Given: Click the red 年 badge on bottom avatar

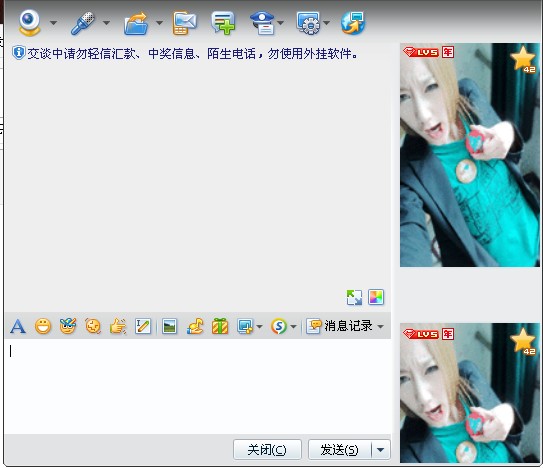Looking at the screenshot, I should pyautogui.click(x=448, y=334).
